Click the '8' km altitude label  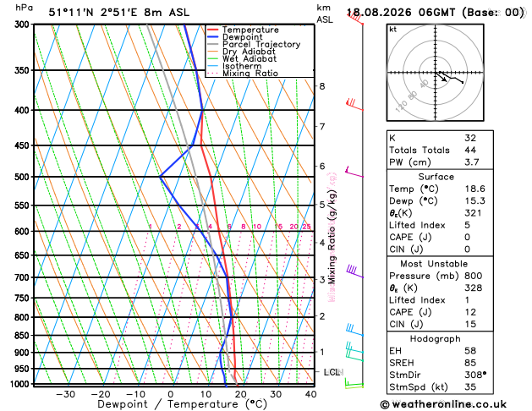(x=322, y=86)
